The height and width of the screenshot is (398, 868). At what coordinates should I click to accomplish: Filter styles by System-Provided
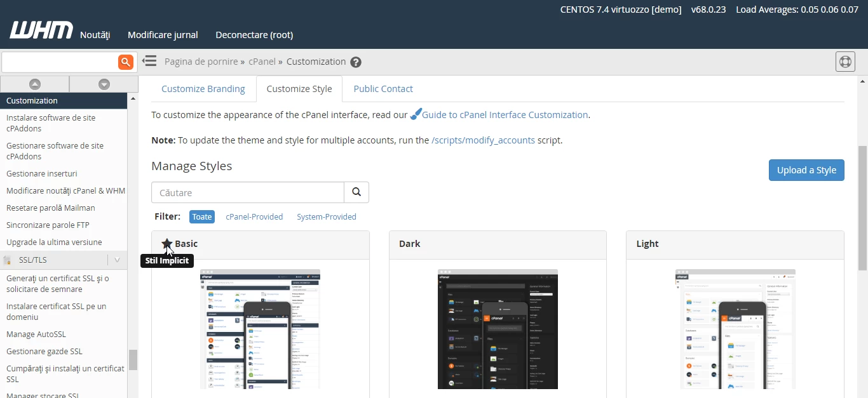tap(326, 216)
